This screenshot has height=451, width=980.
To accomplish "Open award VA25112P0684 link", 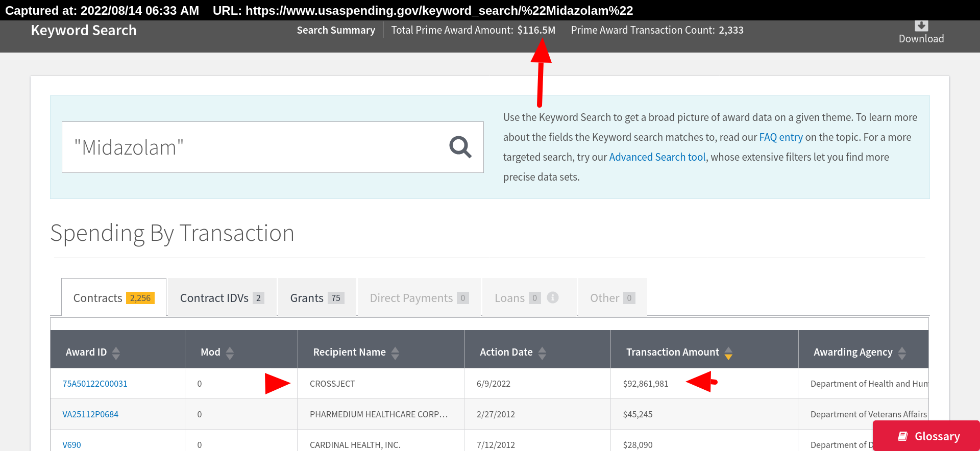I will point(90,414).
